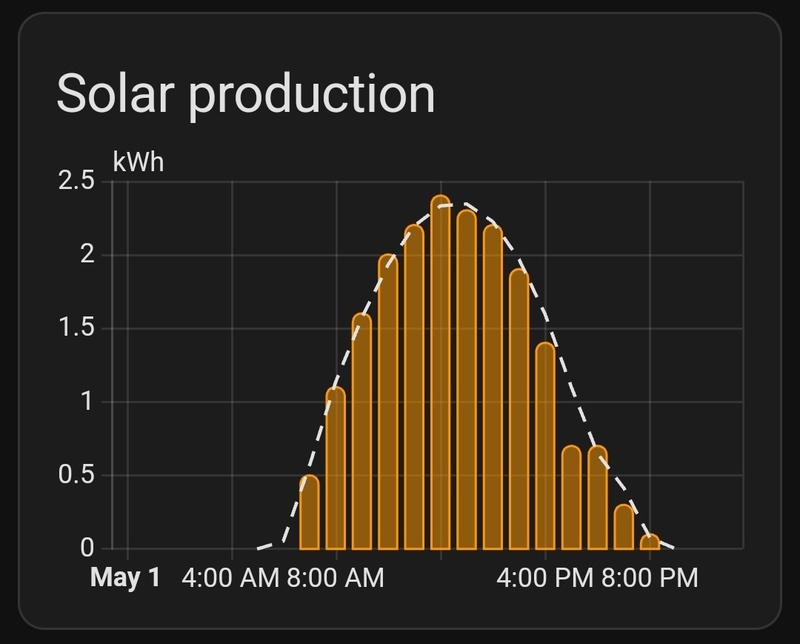Viewport: 800px width, 644px height.
Task: Select the bar aligned with 8:00 AM
Action: click(335, 468)
